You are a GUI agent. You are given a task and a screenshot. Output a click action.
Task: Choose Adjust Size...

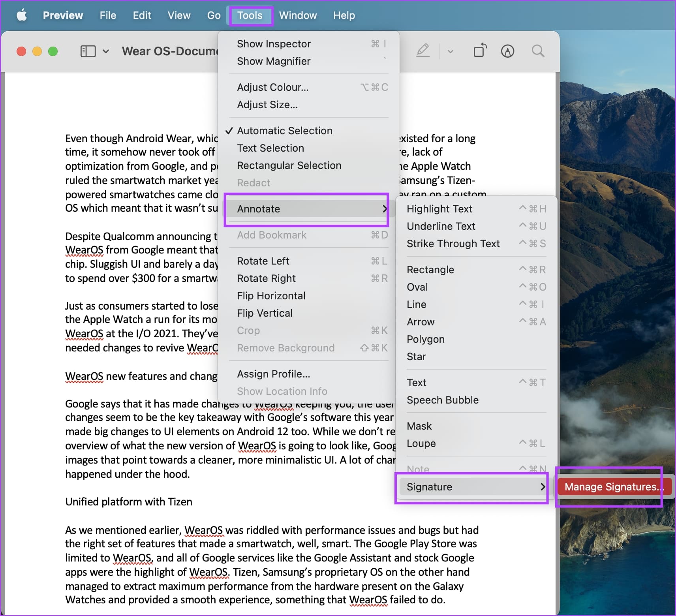pos(309,105)
